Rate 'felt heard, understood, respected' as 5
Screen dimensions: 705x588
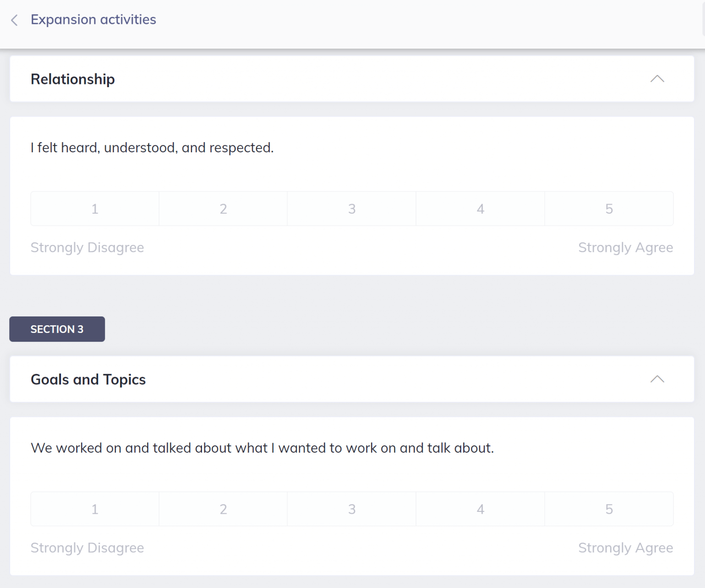(x=609, y=209)
